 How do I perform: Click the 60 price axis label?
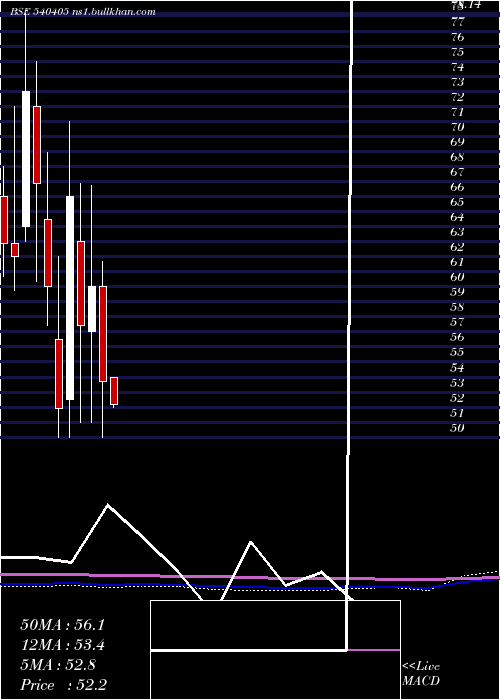coord(458,277)
